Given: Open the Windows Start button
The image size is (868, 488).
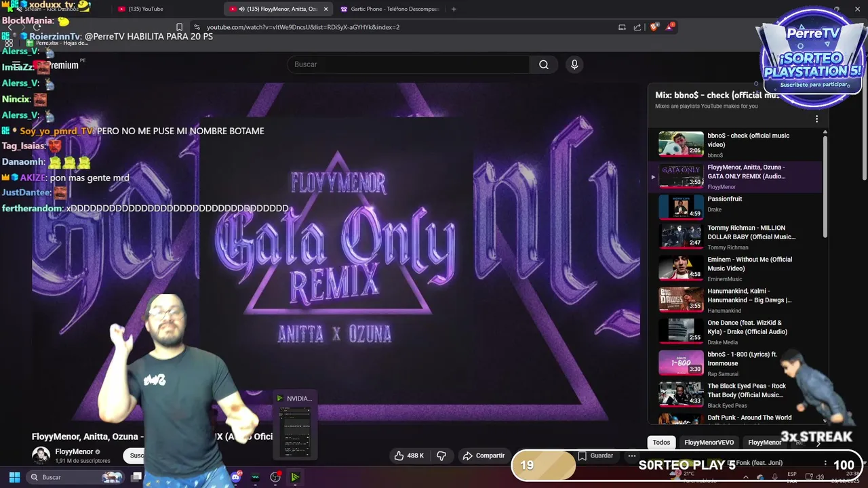Looking at the screenshot, I should (x=14, y=477).
